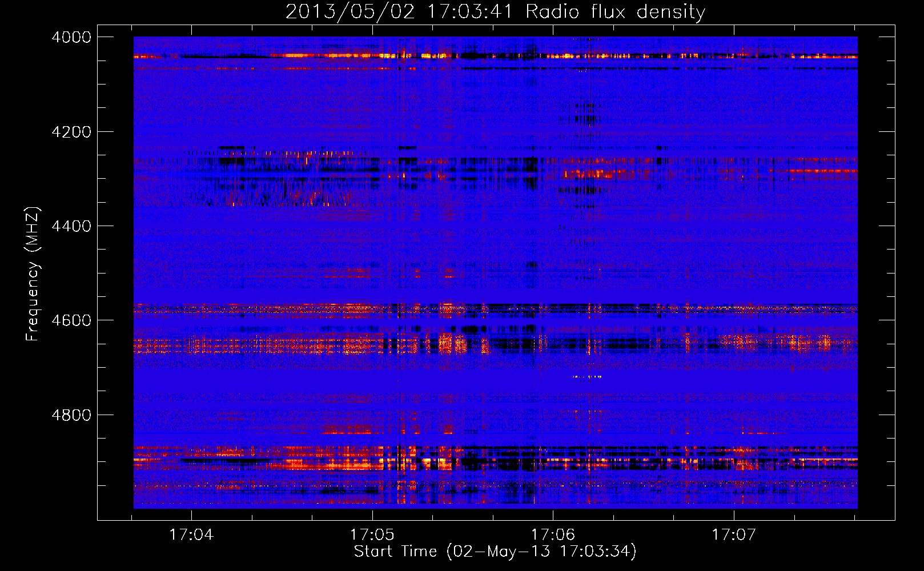
Task: Click the 17:05 time axis label
Action: coord(372,535)
